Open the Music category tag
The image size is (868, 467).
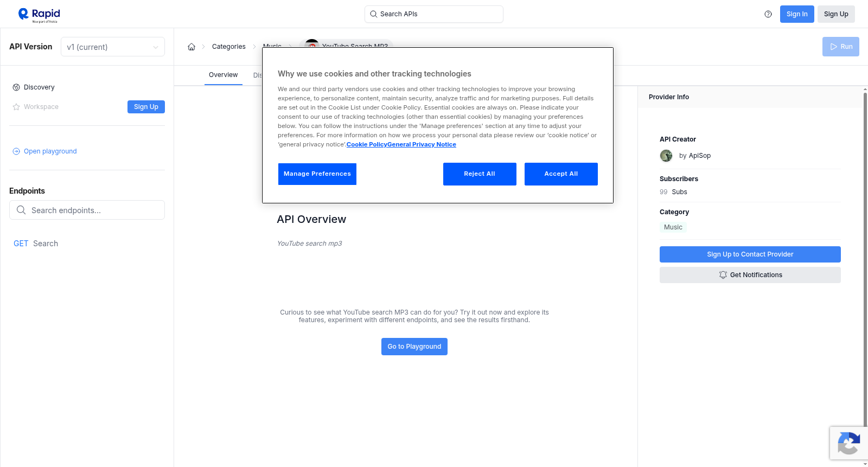pyautogui.click(x=673, y=227)
